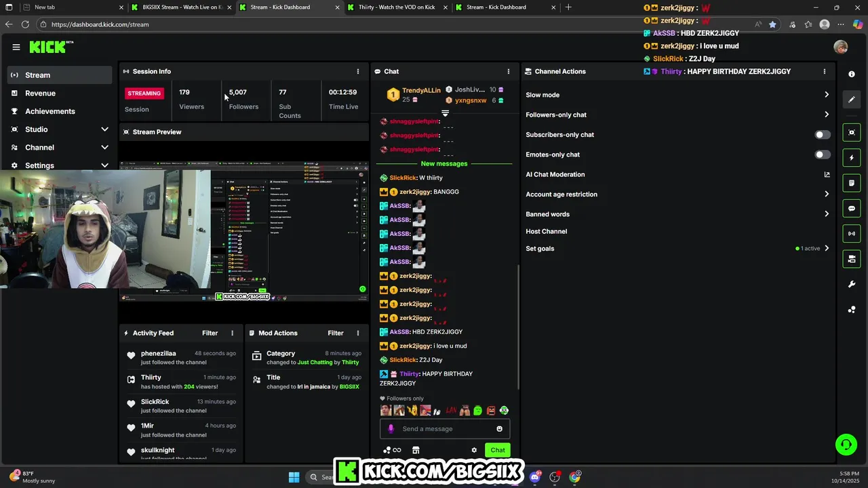868x488 pixels.
Task: Go to Achievements in the sidebar
Action: pyautogui.click(x=60, y=111)
